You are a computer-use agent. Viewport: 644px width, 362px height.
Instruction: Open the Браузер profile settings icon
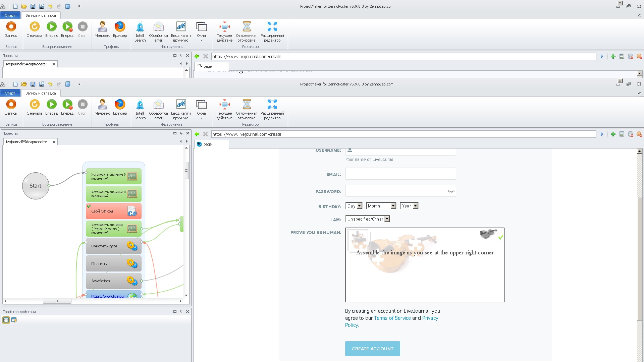(x=120, y=104)
